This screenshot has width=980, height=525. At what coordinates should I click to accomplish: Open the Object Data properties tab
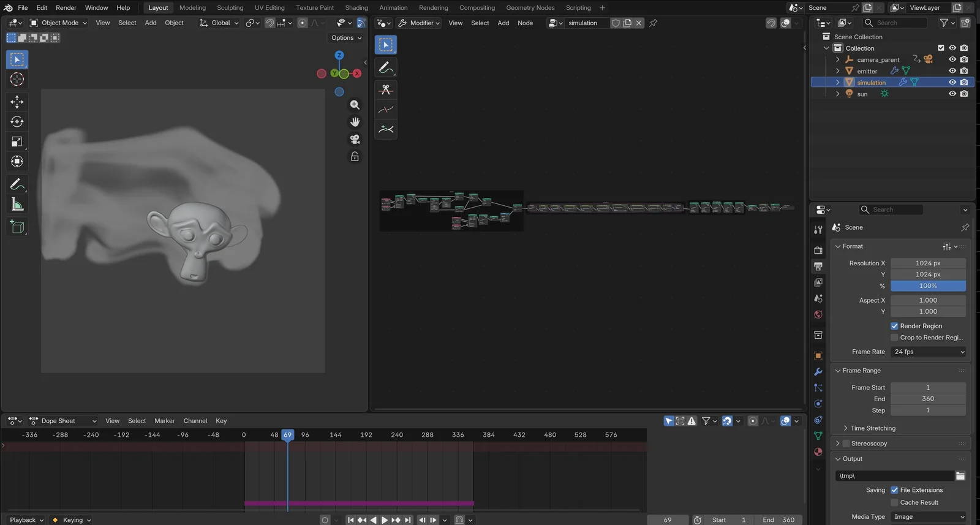coord(818,436)
